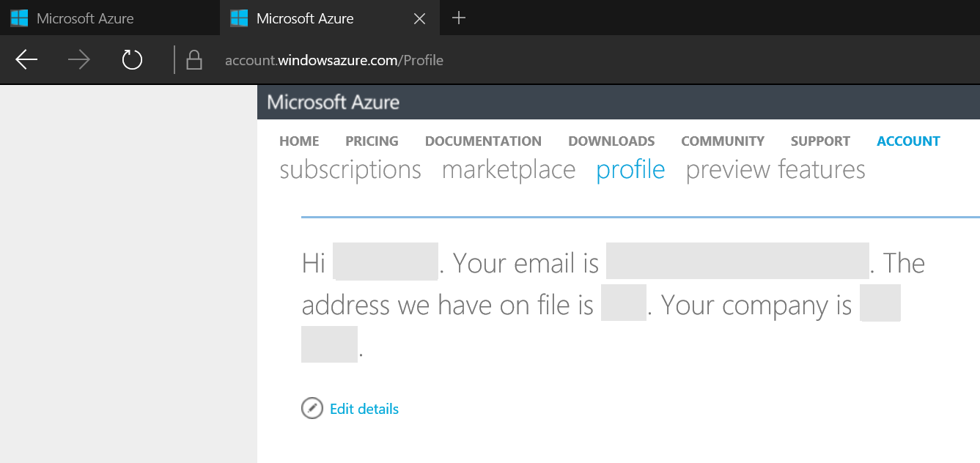
Task: Open the DOCUMENTATION section
Action: pyautogui.click(x=483, y=141)
